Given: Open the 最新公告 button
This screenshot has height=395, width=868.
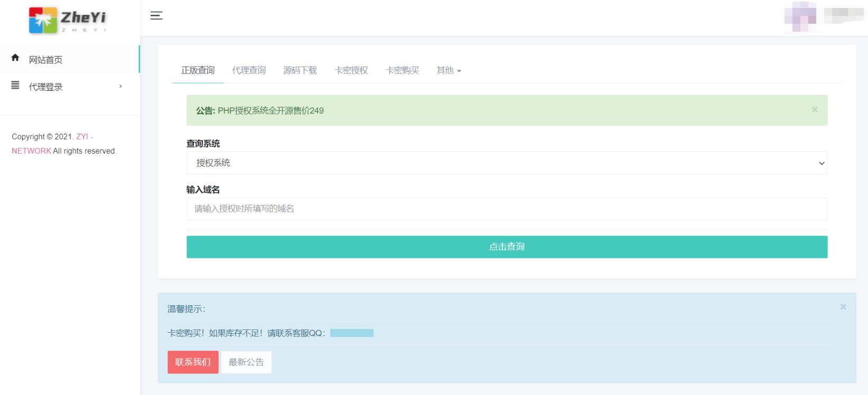Looking at the screenshot, I should (246, 362).
